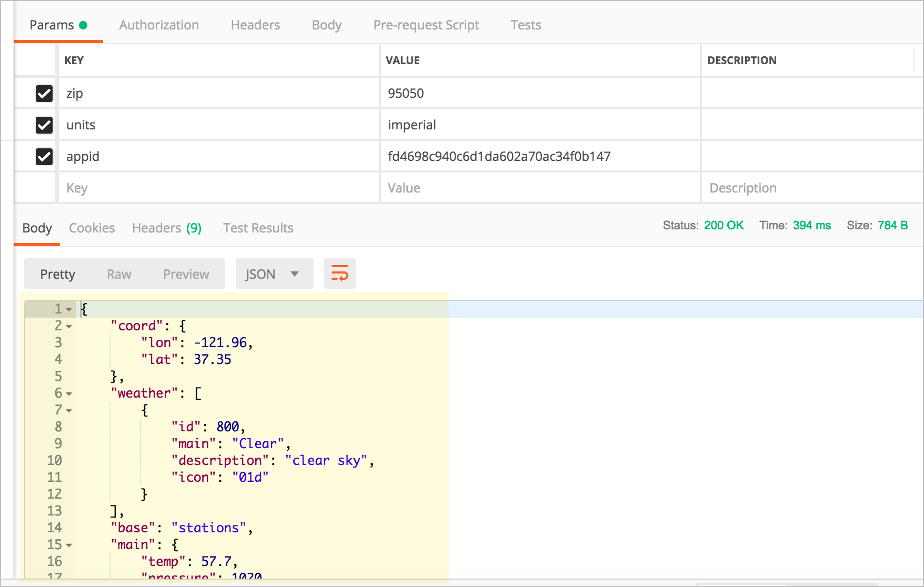Collapse the main object at line 15
Screen dimensions: 924x587
69,545
